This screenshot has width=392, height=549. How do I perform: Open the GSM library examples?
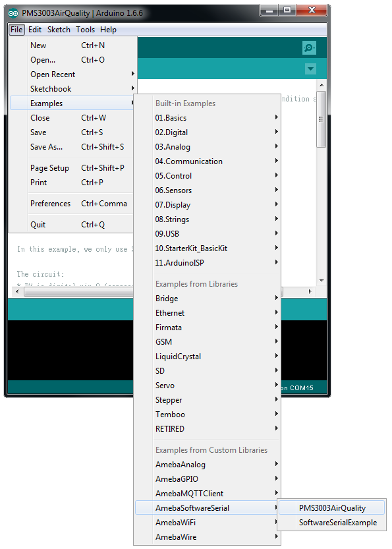click(x=208, y=342)
